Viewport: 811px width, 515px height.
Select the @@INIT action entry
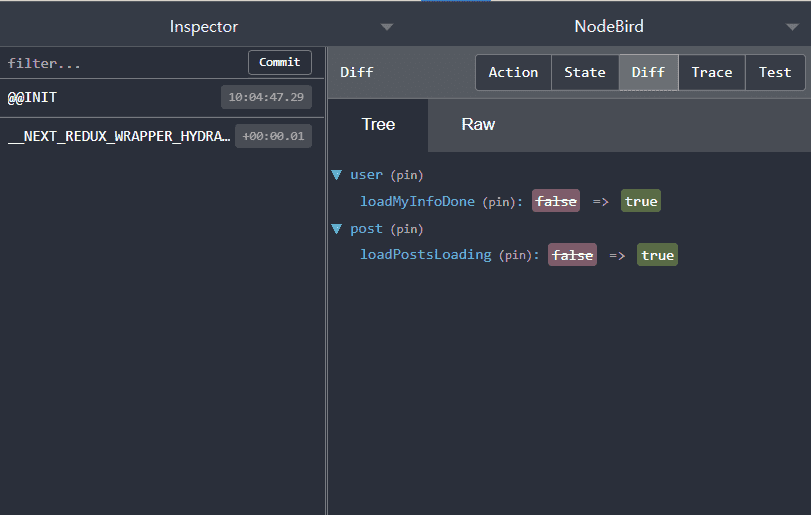point(110,97)
